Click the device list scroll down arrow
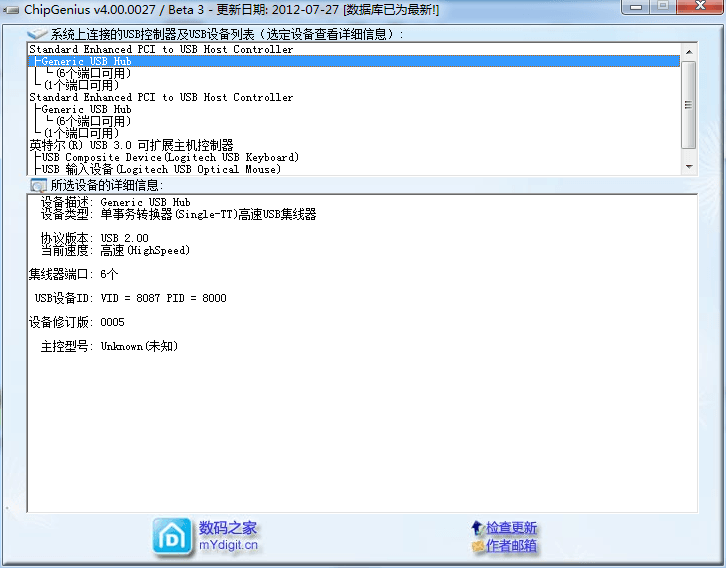Image resolution: width=726 pixels, height=568 pixels. [688, 167]
